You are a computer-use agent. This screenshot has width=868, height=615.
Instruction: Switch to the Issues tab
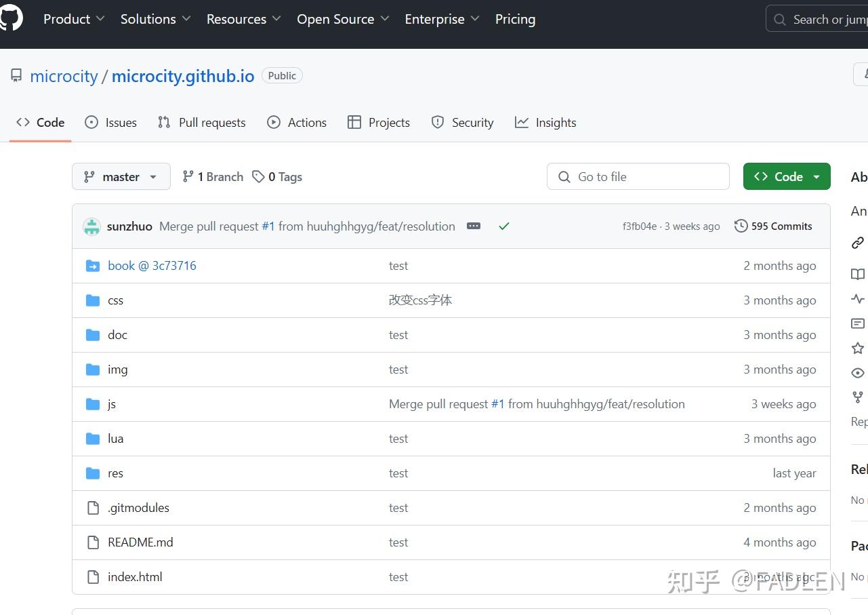click(x=110, y=123)
